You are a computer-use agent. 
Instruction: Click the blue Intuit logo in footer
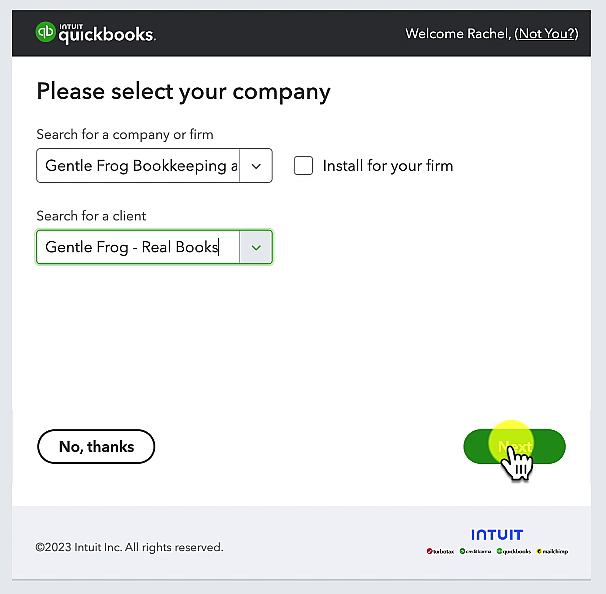coord(497,535)
